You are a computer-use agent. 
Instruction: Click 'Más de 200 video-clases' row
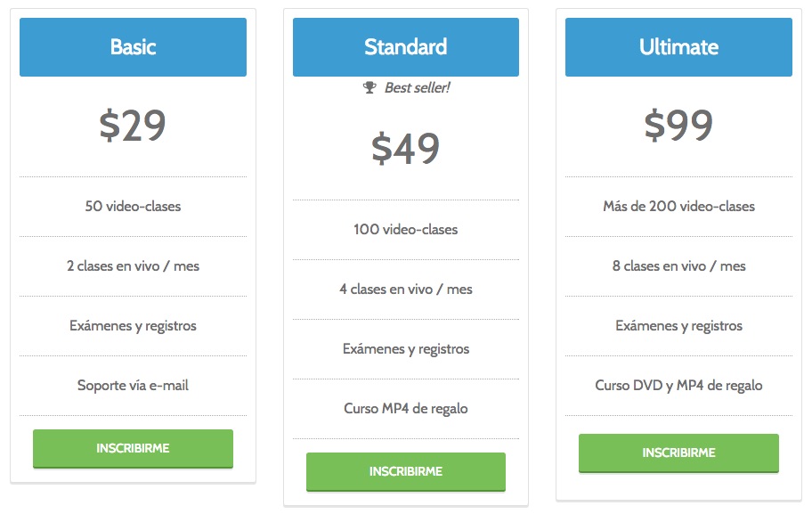679,207
